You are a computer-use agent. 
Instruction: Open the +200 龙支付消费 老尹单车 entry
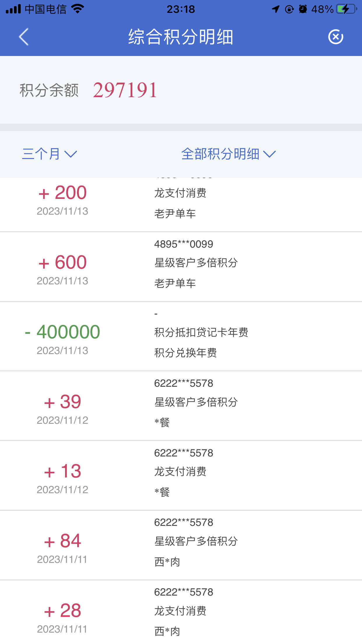point(181,204)
